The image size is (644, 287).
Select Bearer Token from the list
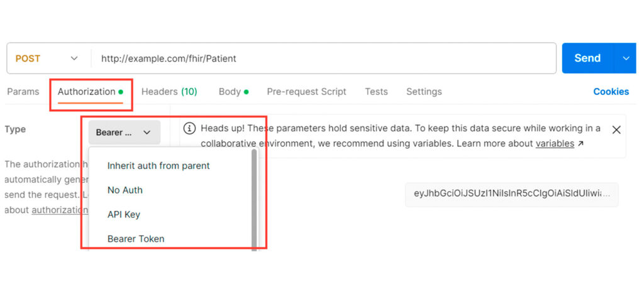pyautogui.click(x=136, y=239)
